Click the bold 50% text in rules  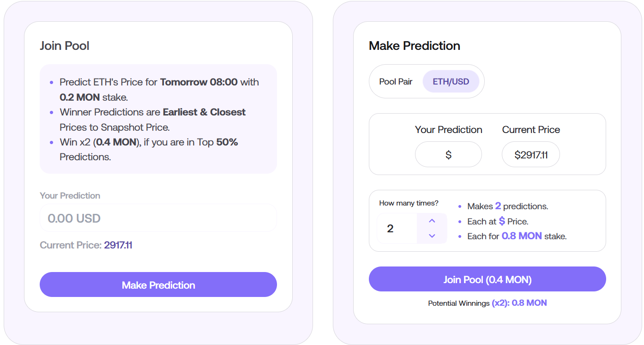227,142
